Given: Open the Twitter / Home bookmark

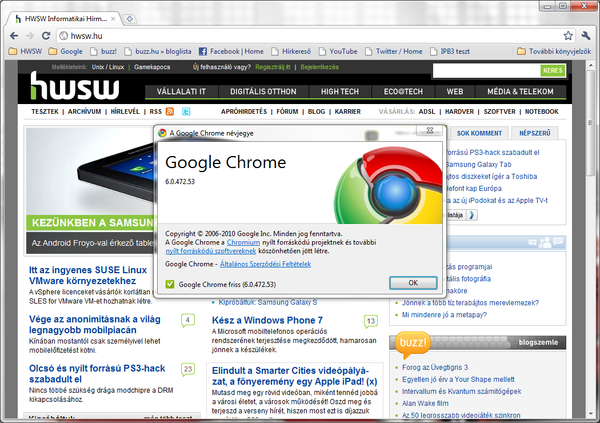Looking at the screenshot, I should pos(394,51).
